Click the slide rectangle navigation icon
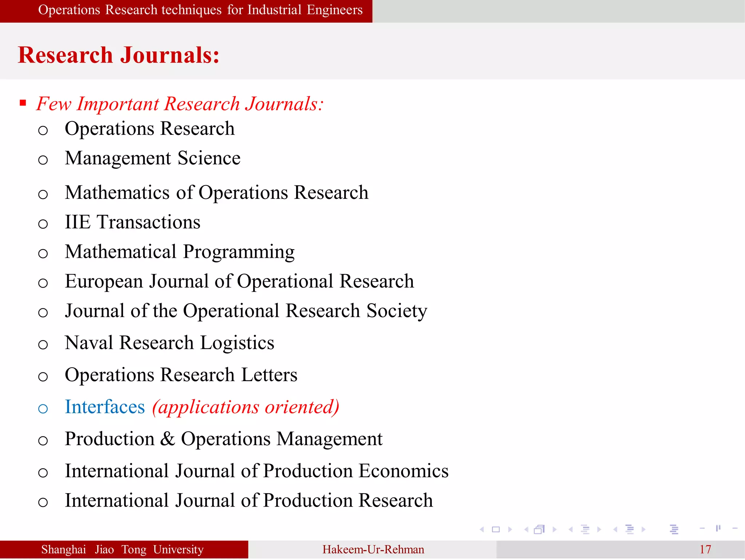 tap(496, 529)
